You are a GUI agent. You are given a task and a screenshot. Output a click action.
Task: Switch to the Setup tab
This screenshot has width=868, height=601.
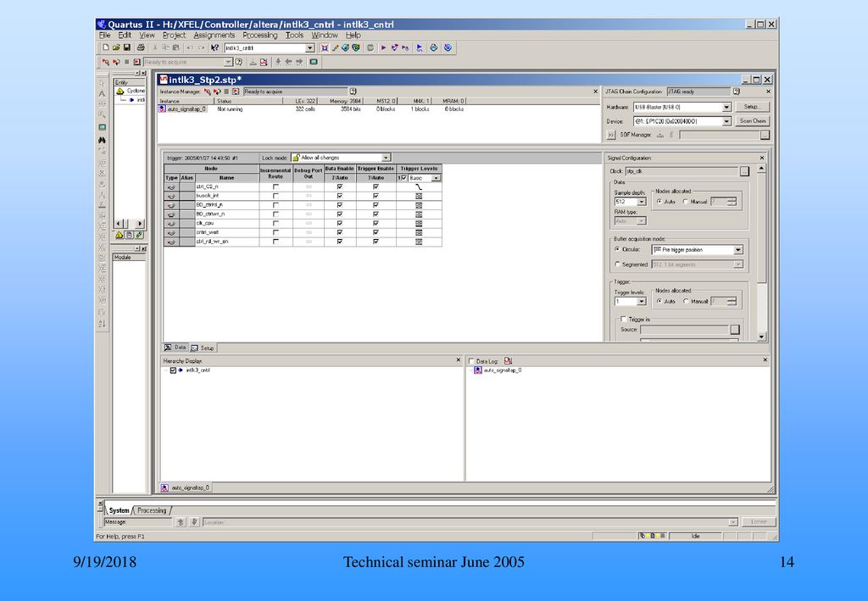[x=202, y=348]
